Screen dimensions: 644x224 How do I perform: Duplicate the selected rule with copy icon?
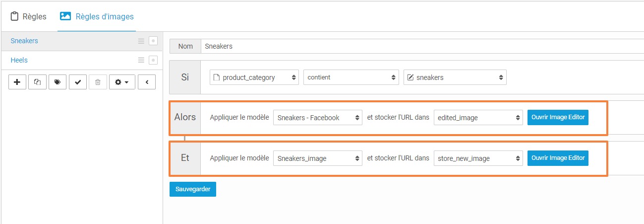[38, 82]
